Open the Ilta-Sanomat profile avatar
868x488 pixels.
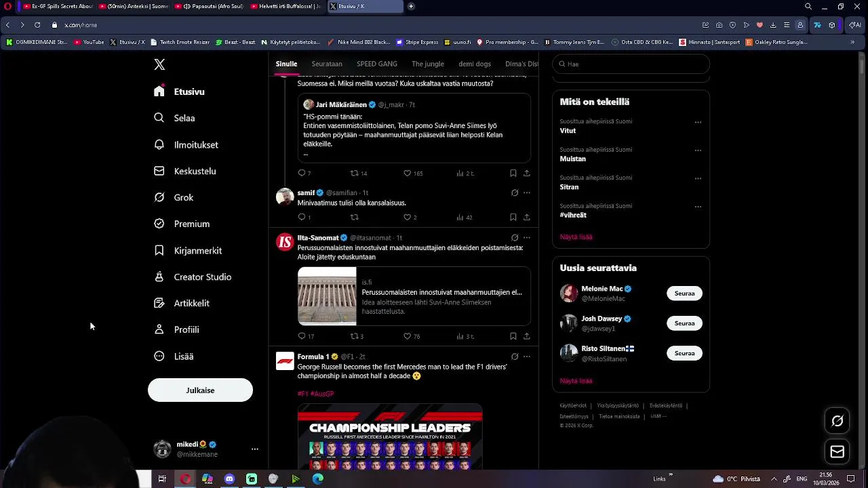click(285, 242)
